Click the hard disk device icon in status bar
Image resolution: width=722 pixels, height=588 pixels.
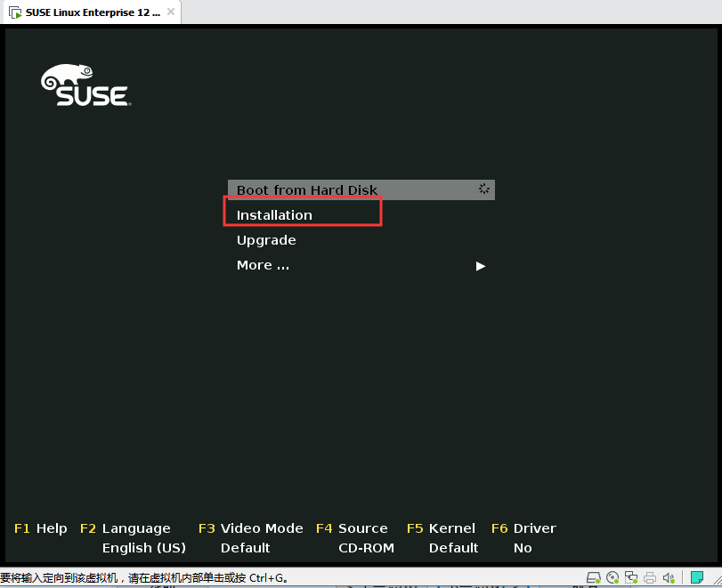594,577
